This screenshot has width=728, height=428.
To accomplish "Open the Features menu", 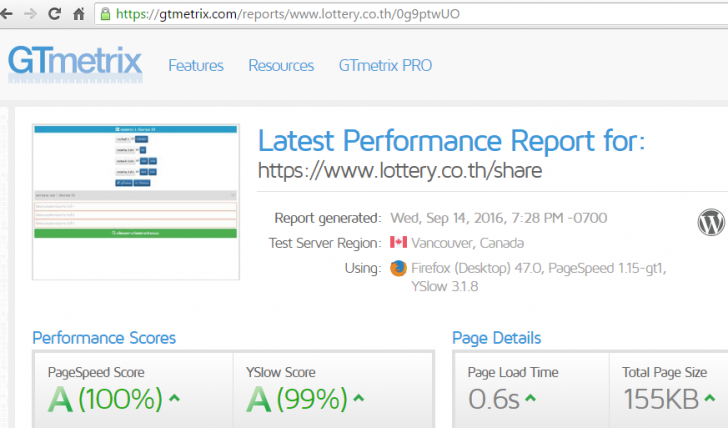I will point(196,65).
